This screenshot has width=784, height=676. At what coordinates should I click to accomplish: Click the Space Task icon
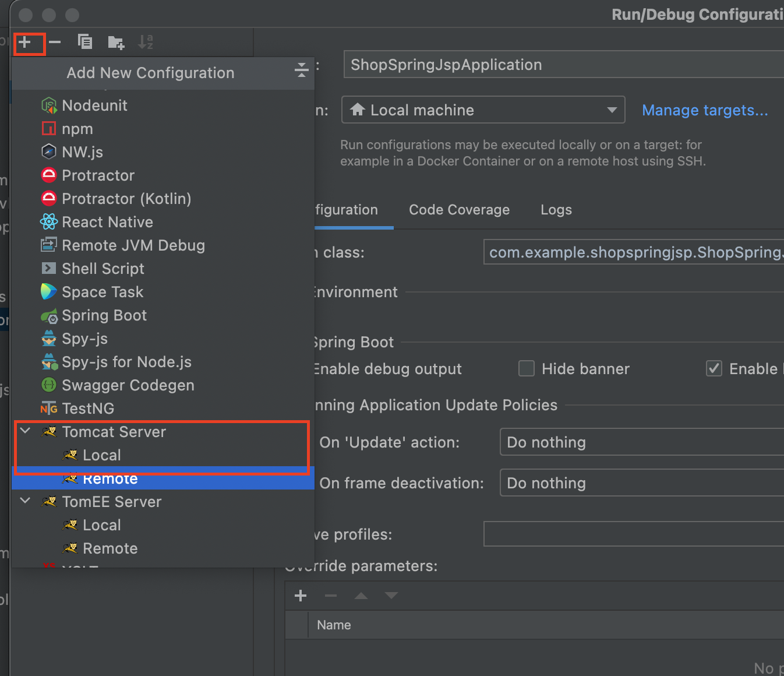click(x=49, y=291)
